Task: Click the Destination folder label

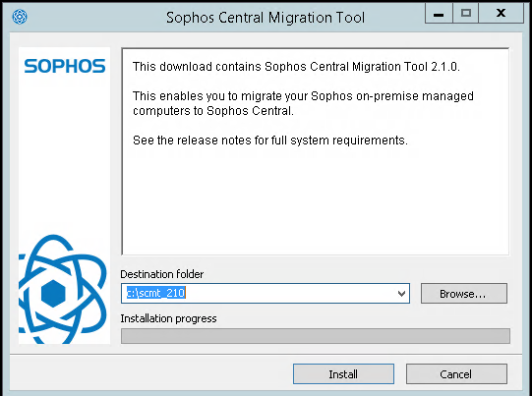Action: click(162, 274)
